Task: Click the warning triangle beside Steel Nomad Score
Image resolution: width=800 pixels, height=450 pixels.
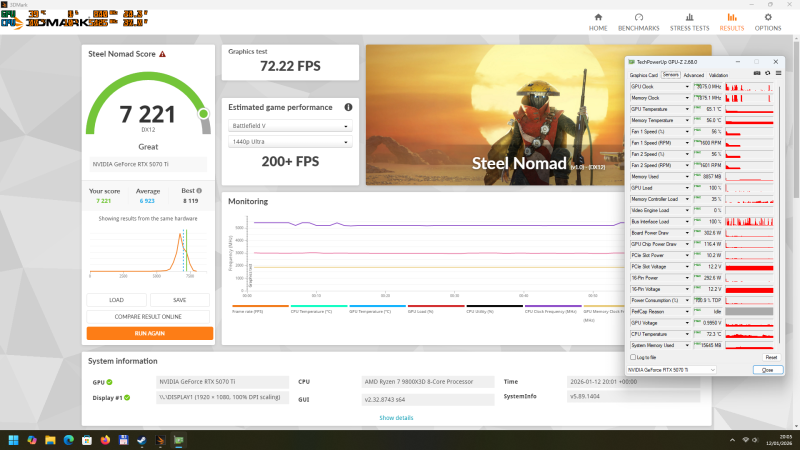Action: click(162, 54)
